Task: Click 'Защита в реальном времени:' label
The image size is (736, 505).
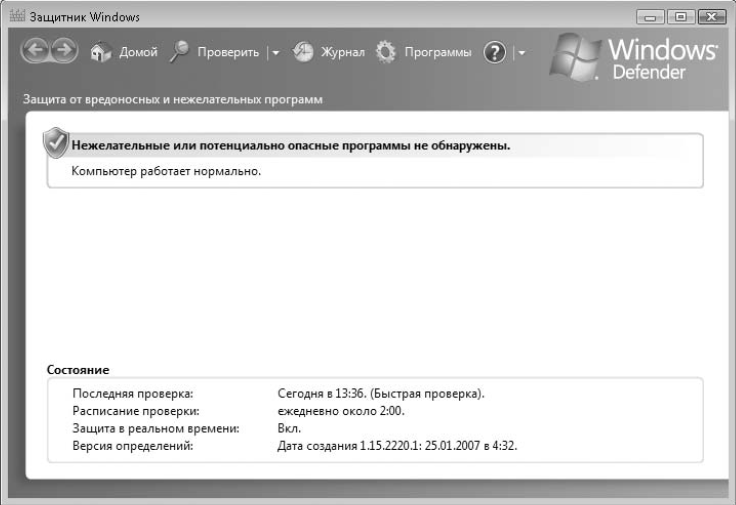Action: point(156,428)
